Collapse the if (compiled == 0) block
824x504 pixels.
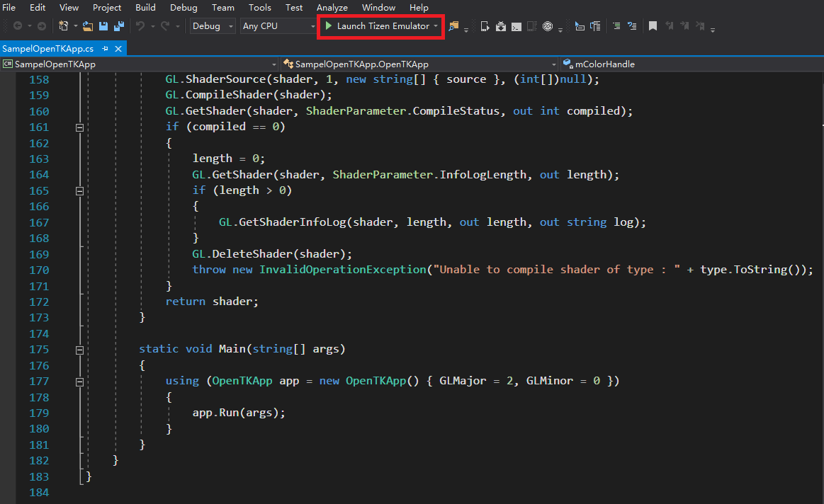79,127
